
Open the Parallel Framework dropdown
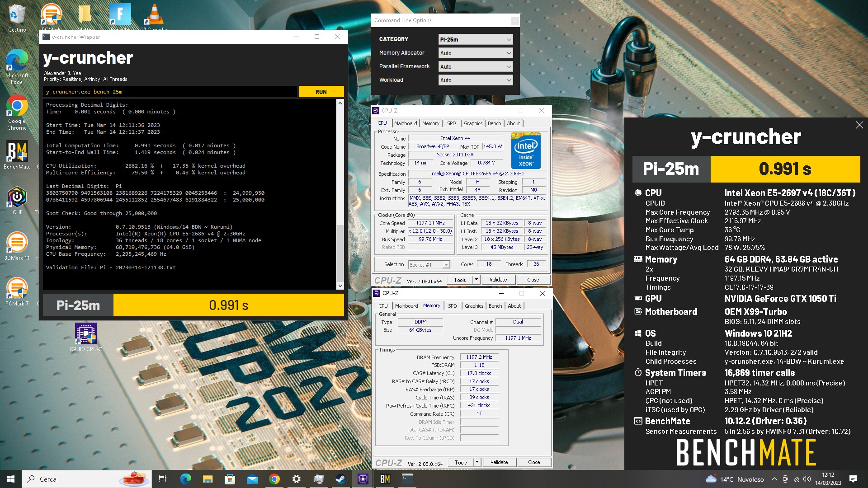476,66
